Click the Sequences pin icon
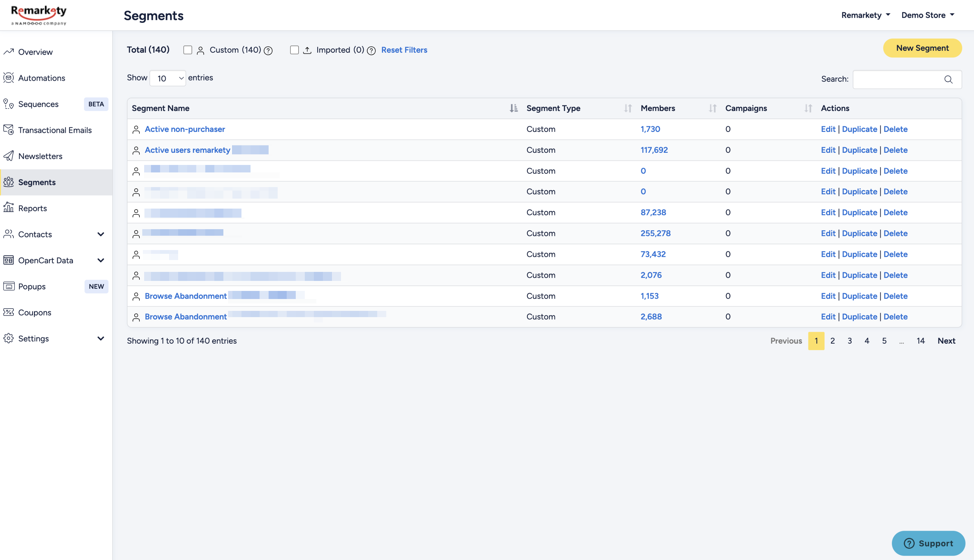 8,104
